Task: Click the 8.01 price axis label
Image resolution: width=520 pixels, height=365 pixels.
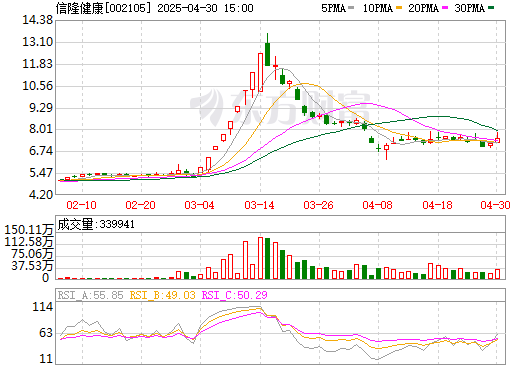Action: [41, 129]
